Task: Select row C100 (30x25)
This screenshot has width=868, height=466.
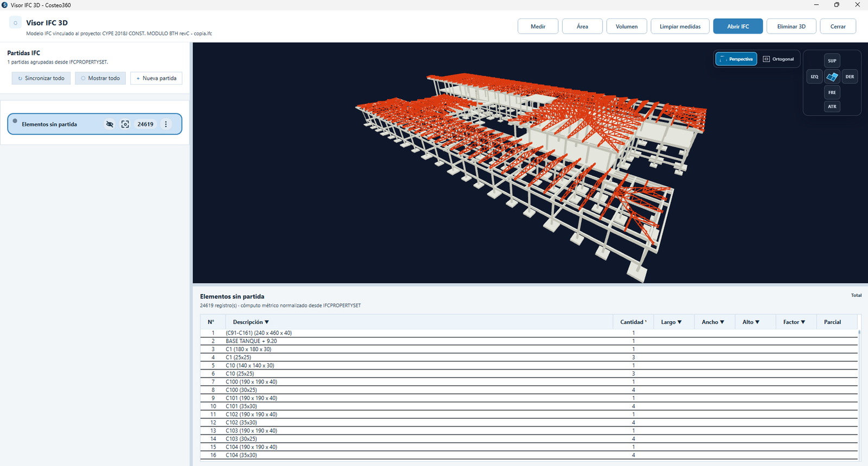Action: point(529,390)
